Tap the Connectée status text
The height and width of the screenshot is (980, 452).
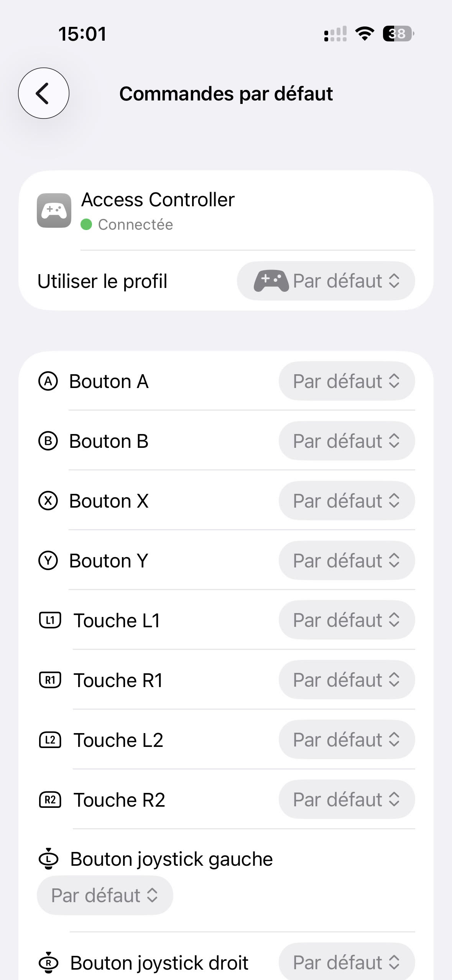pos(135,225)
